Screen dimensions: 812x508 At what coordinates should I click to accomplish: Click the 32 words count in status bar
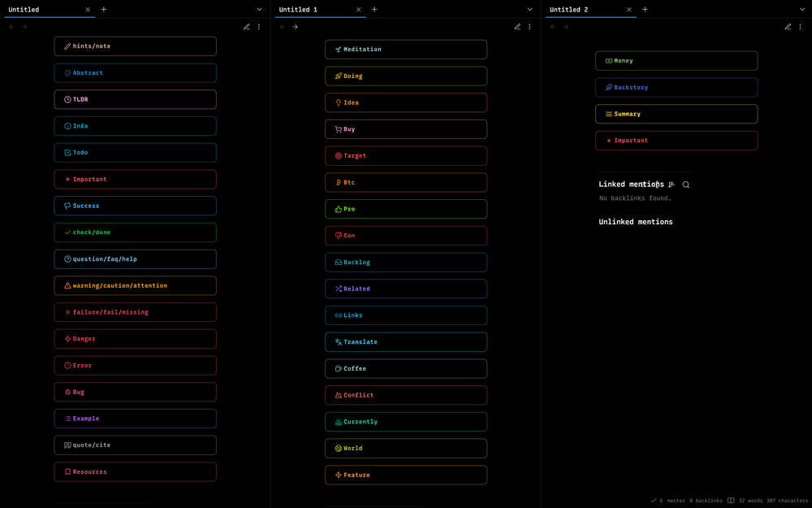750,501
